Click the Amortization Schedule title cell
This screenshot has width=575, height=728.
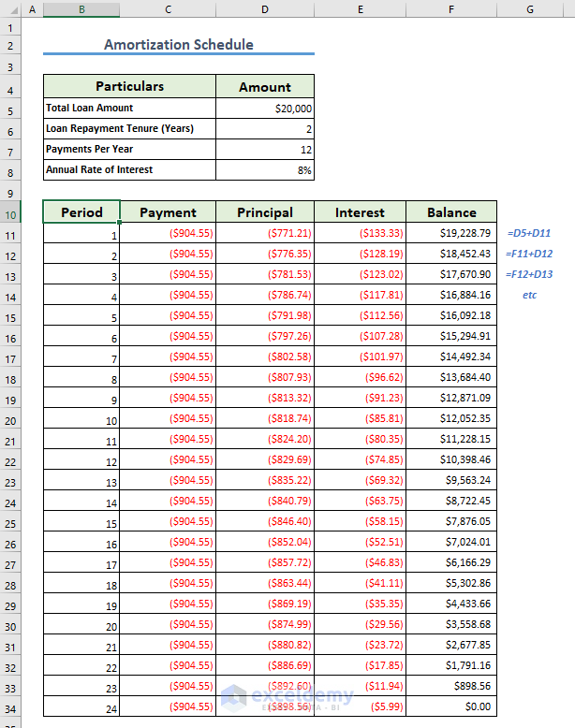179,45
